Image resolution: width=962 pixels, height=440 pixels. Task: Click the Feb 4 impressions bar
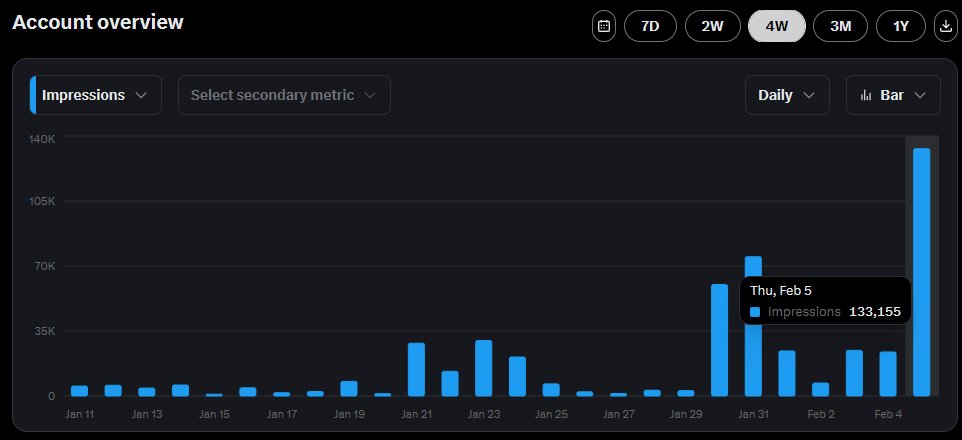click(888, 374)
